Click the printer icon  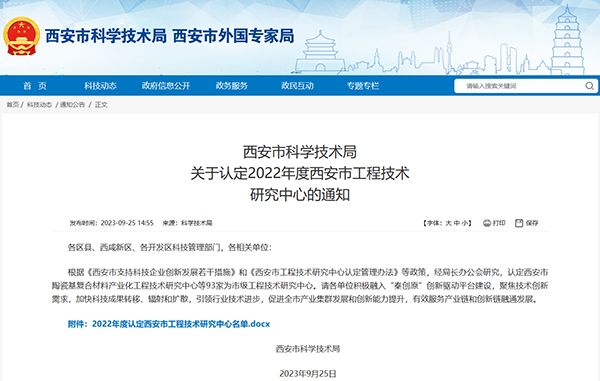(x=487, y=223)
